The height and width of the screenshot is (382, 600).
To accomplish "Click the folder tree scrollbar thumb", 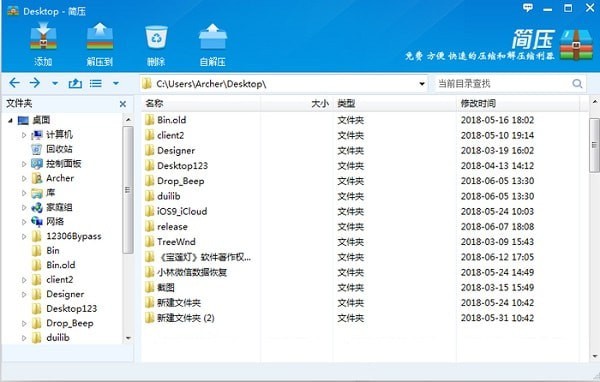I will pos(128,190).
